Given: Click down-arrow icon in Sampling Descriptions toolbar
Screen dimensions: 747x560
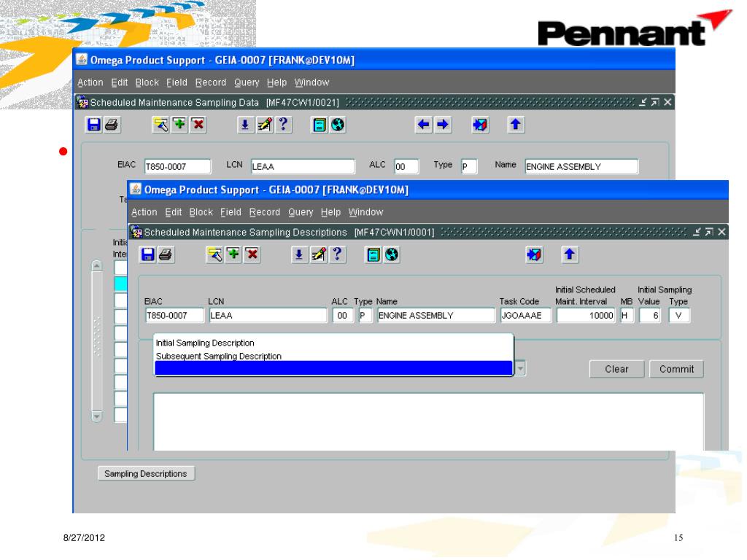Looking at the screenshot, I should 298,254.
